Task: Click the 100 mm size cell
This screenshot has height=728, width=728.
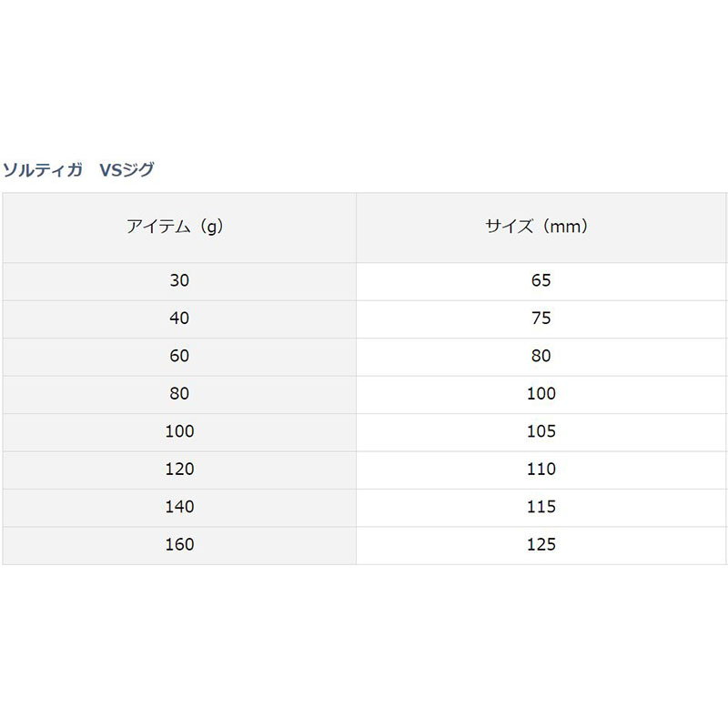Action: [x=541, y=394]
